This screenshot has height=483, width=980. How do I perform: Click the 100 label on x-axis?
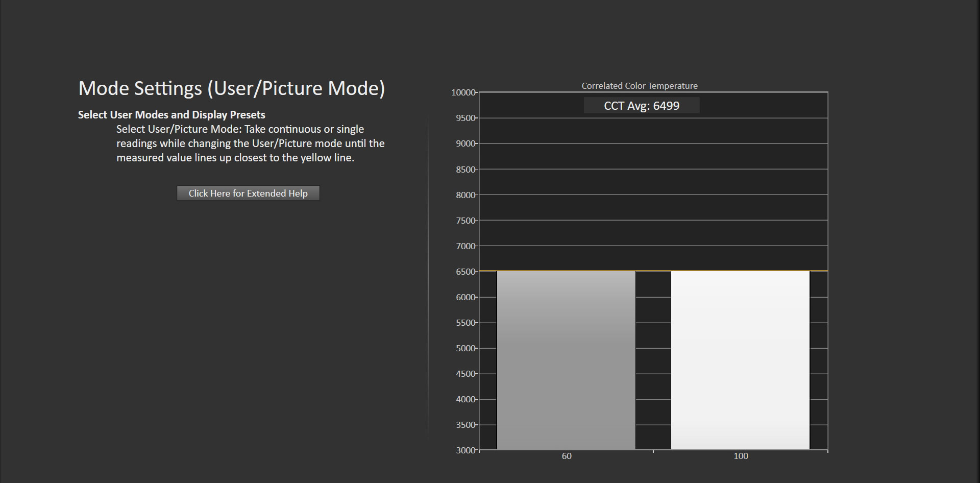(741, 456)
